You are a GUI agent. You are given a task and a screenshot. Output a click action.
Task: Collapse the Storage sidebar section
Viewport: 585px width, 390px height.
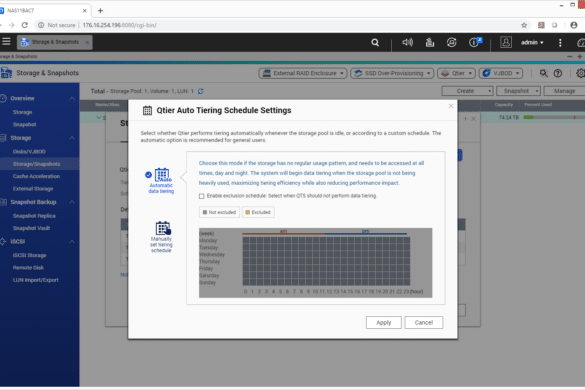(x=72, y=138)
